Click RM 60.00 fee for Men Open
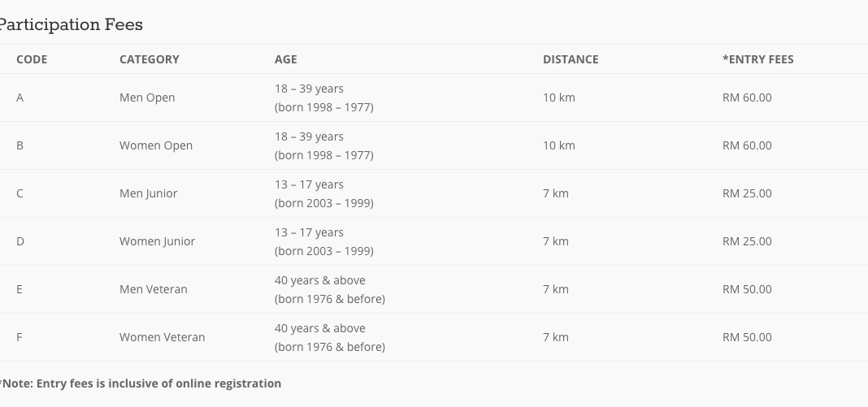868x407 pixels. tap(747, 97)
